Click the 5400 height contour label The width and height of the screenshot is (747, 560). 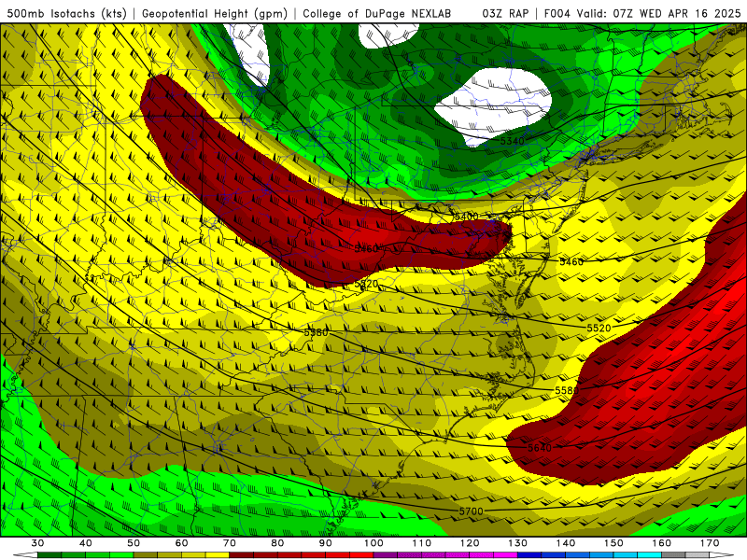pos(466,217)
